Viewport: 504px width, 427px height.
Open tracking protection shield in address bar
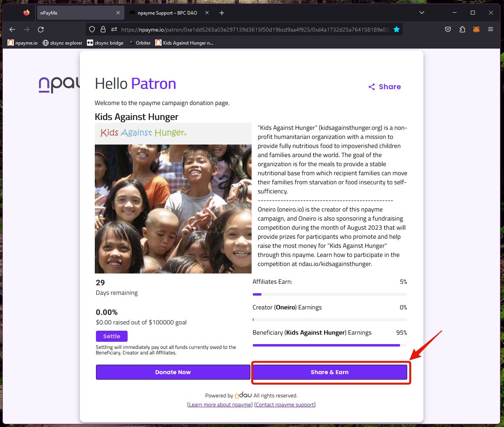[x=92, y=29]
